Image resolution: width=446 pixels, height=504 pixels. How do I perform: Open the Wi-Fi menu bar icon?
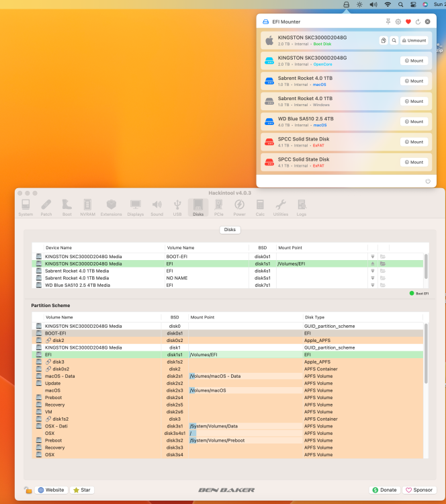[388, 5]
